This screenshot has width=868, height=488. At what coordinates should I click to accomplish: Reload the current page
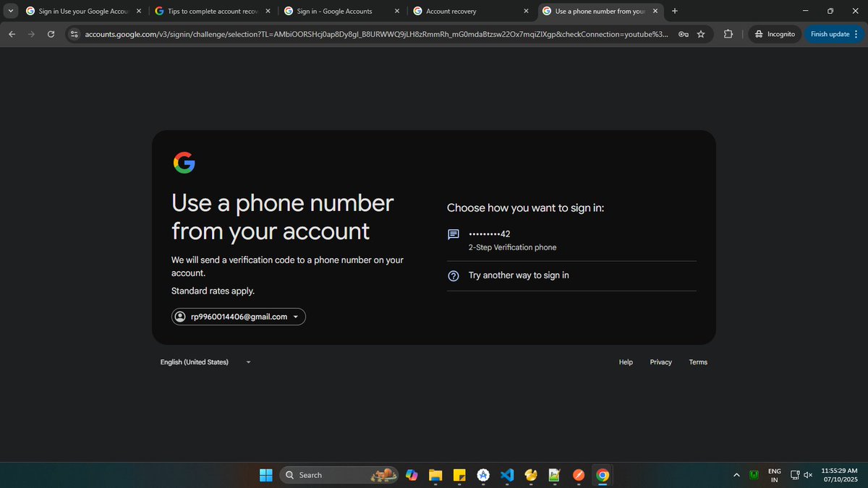(51, 34)
